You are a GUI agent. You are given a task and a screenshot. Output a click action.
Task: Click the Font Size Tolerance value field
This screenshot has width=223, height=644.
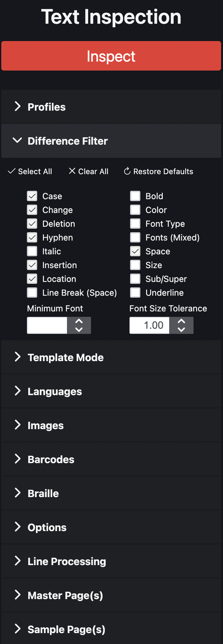click(150, 325)
